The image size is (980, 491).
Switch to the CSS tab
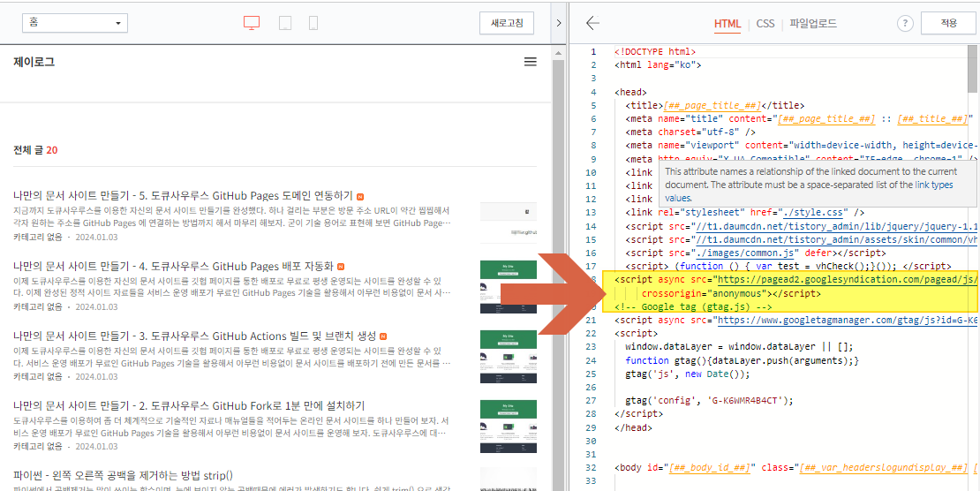[x=765, y=24]
